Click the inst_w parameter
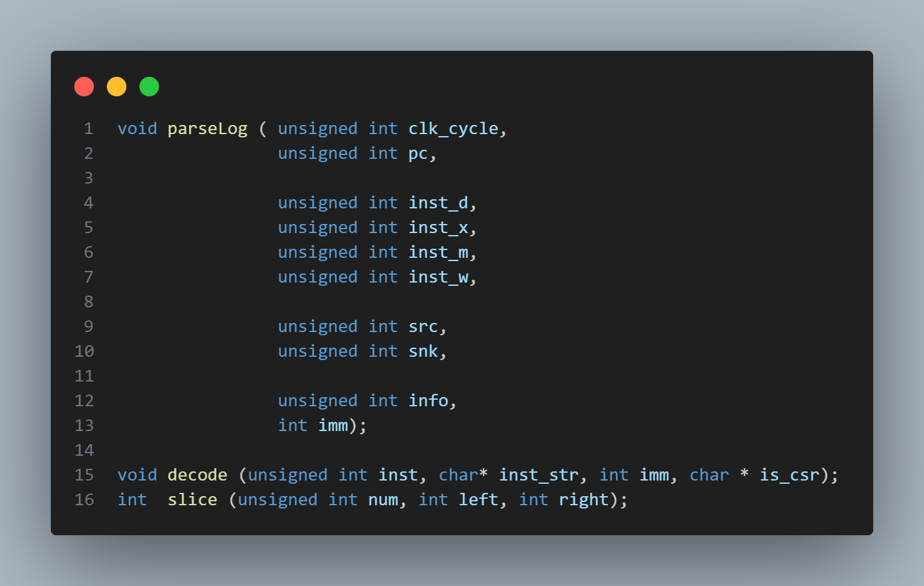Screen dimensions: 924x586 point(439,277)
